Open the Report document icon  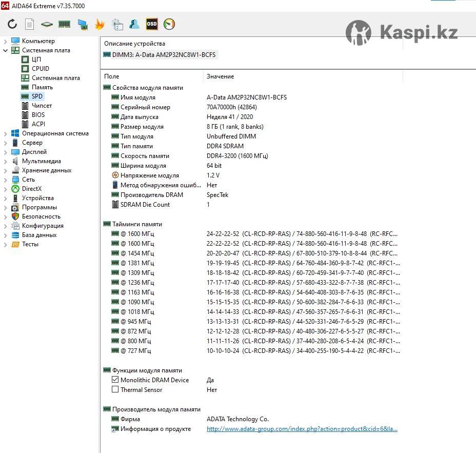point(30,24)
